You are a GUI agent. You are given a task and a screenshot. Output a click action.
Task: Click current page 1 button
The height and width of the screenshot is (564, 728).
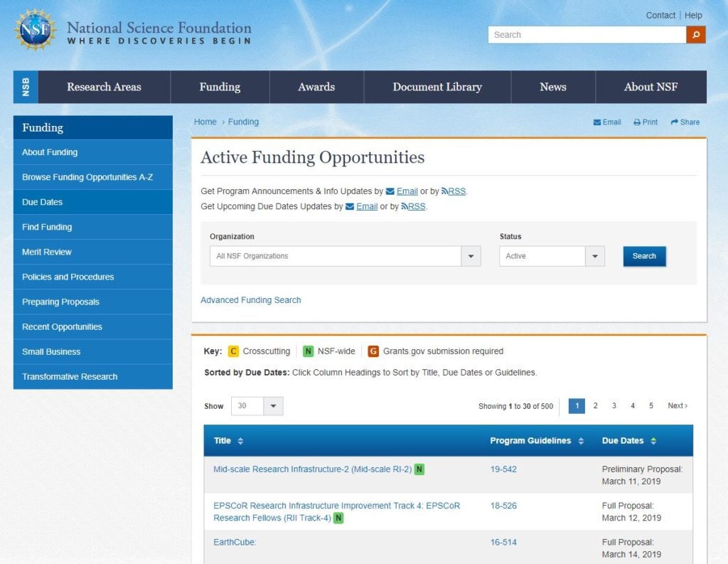[x=577, y=406]
